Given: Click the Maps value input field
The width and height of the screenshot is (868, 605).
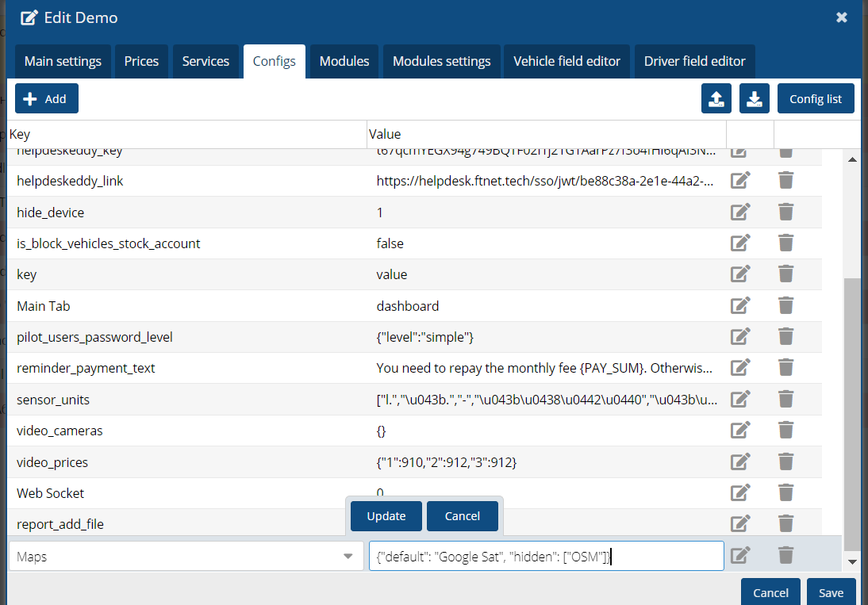Looking at the screenshot, I should click(546, 557).
